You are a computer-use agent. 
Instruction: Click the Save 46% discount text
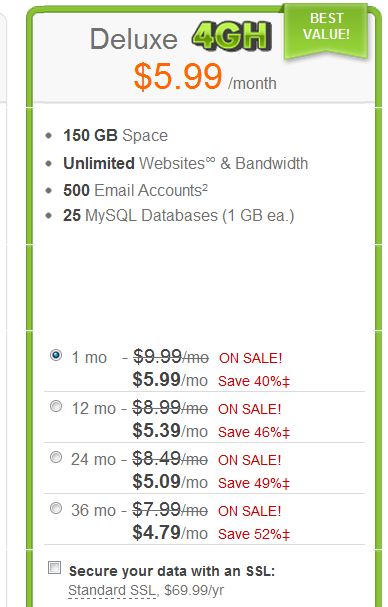[254, 432]
